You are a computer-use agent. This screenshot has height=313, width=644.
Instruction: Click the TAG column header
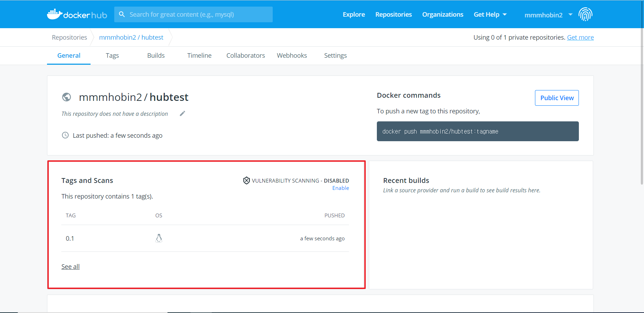tap(71, 215)
